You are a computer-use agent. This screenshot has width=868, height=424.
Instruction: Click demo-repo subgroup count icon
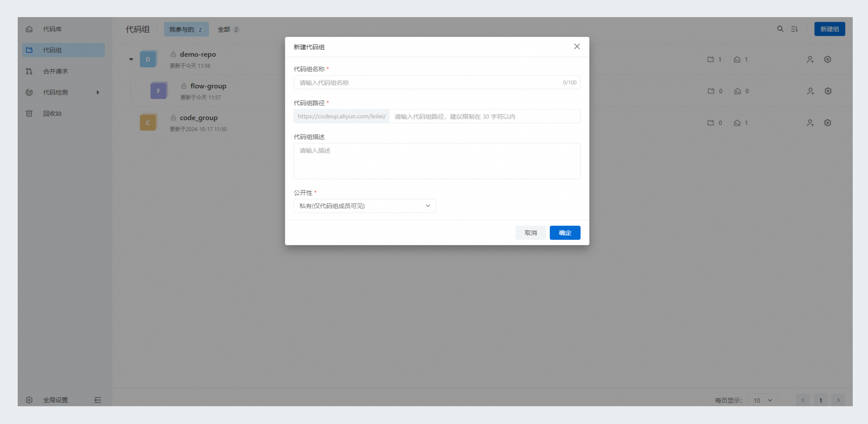pos(711,59)
